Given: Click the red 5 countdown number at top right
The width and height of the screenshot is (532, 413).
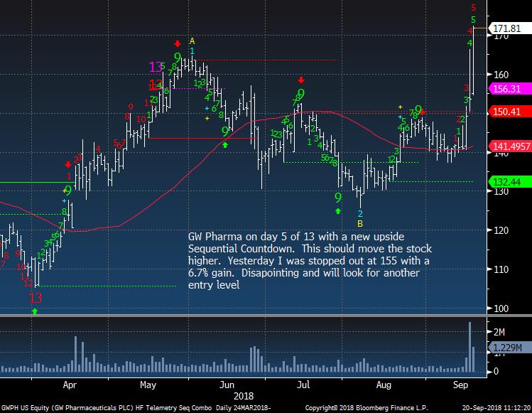Looking at the screenshot, I should [x=474, y=8].
